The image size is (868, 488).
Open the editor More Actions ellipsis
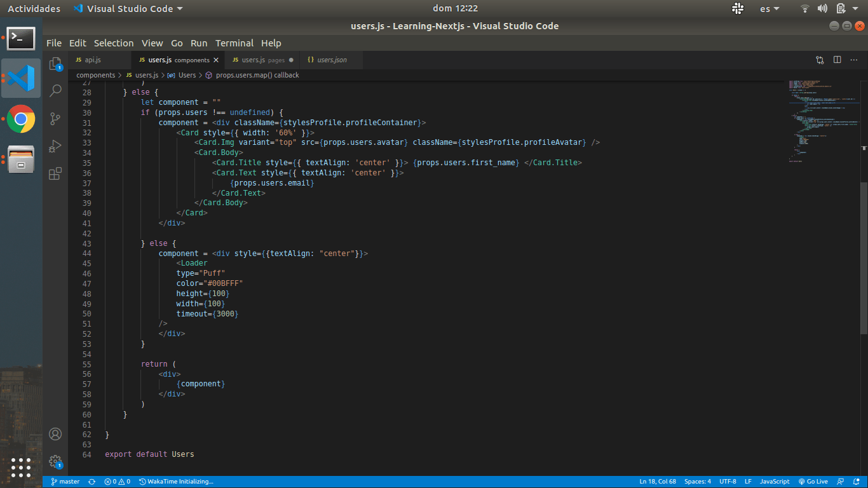click(855, 60)
